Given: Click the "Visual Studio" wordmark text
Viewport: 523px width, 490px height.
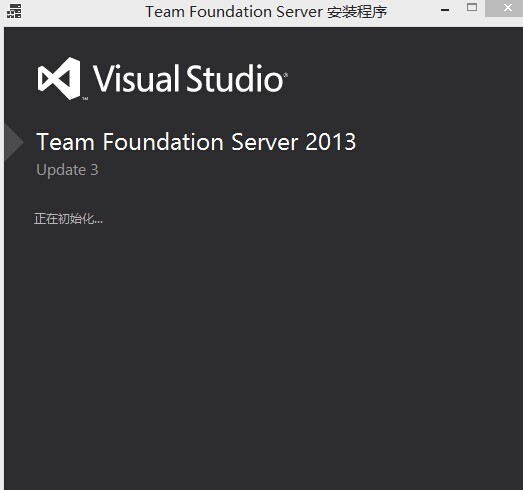Looking at the screenshot, I should pyautogui.click(x=188, y=78).
